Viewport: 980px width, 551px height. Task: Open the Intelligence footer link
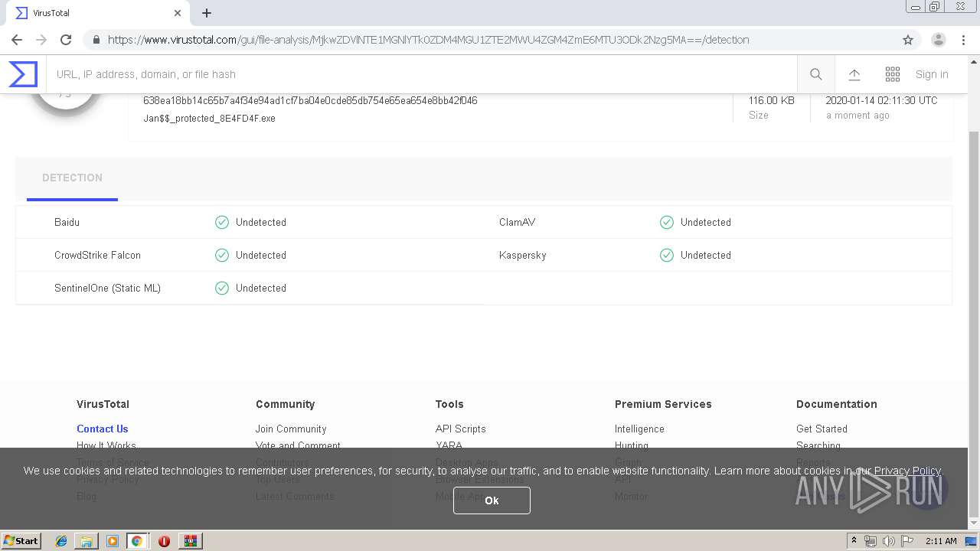point(639,429)
